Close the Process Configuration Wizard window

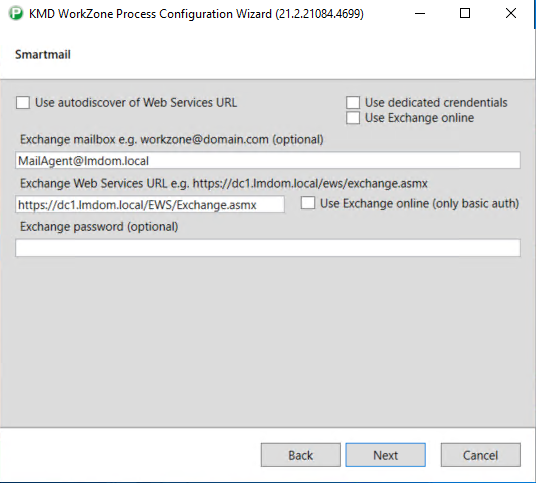tap(511, 14)
